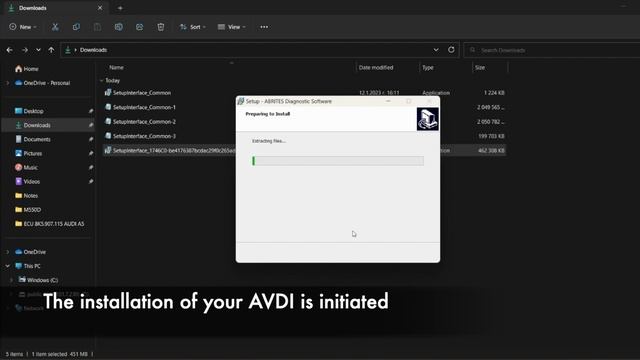Open the M550D folder
640x360 pixels.
[28, 210]
